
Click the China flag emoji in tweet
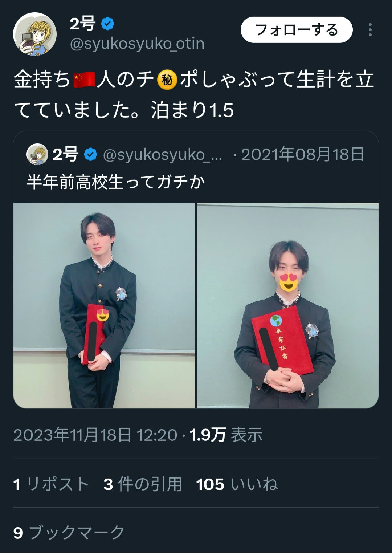(x=84, y=80)
